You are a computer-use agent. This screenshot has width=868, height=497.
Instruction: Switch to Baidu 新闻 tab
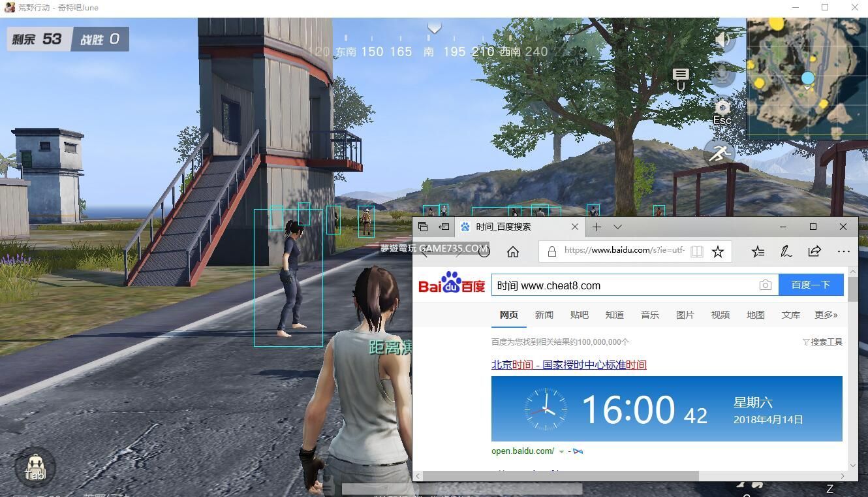tap(544, 315)
